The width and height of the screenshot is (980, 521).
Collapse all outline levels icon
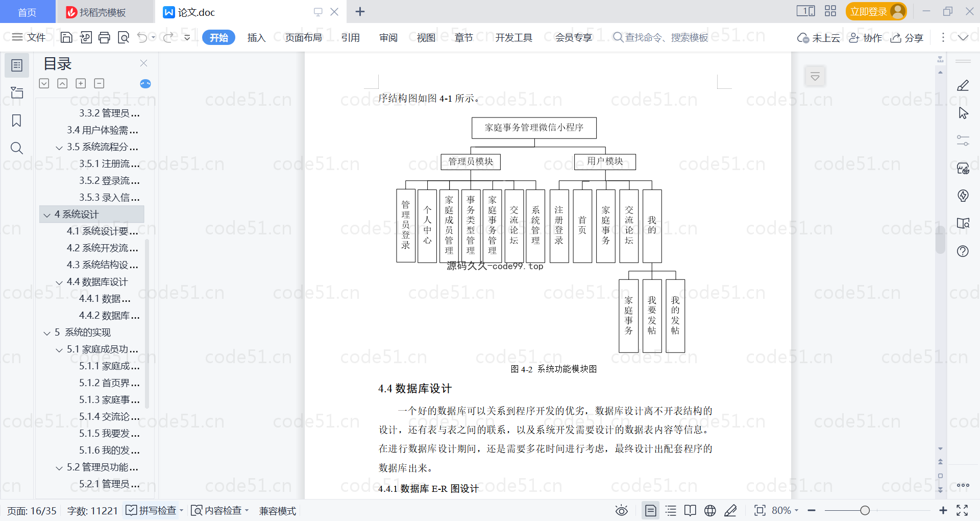[62, 83]
